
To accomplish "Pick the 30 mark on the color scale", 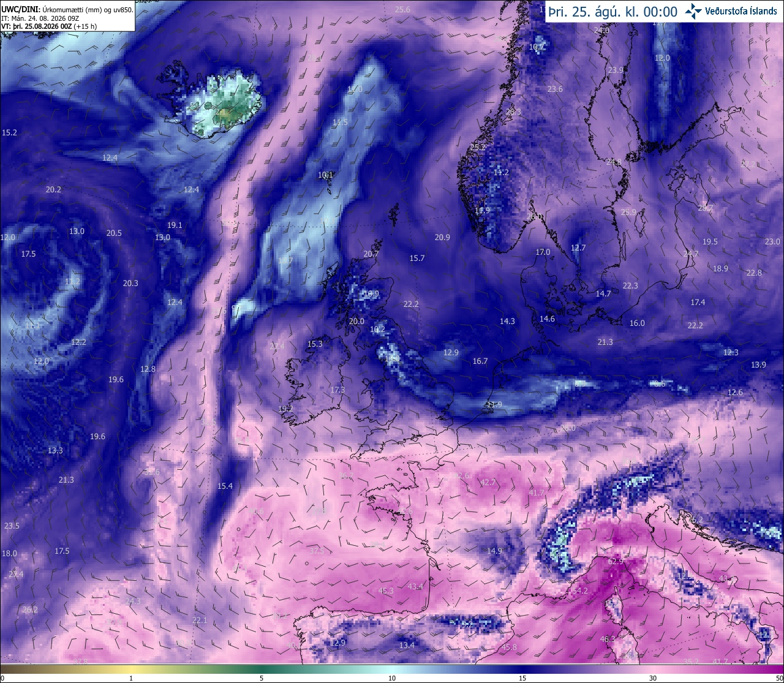I will (x=653, y=678).
